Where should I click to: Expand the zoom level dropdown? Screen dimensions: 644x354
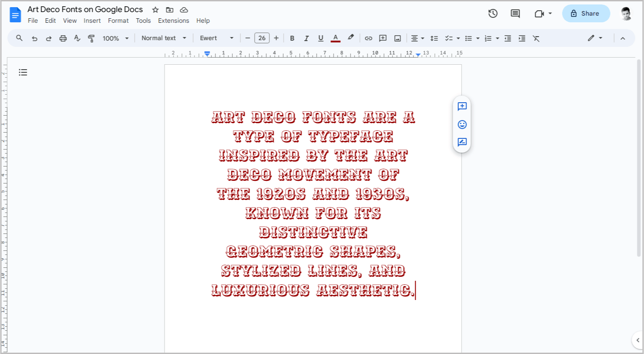click(x=115, y=38)
